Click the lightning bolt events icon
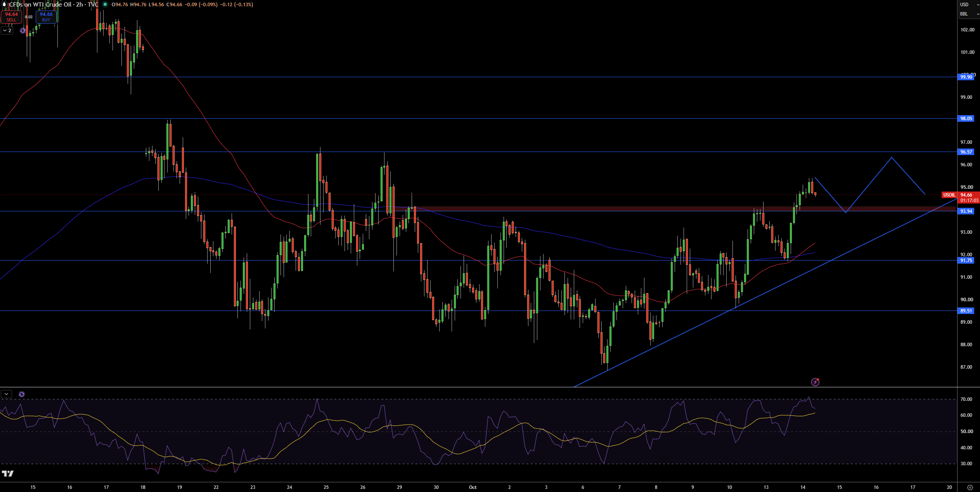The image size is (980, 492). pos(815,382)
